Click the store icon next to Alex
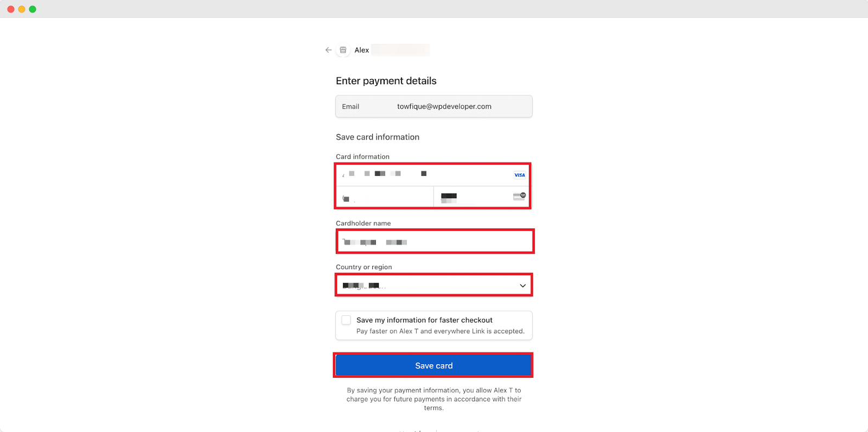This screenshot has height=432, width=868. [x=343, y=50]
